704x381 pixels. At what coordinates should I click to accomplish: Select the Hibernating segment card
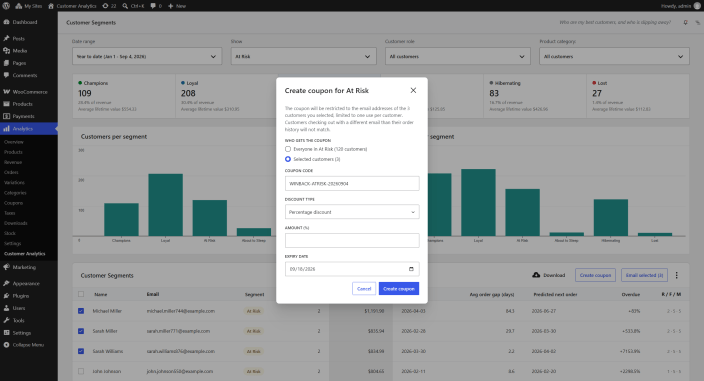pos(535,96)
